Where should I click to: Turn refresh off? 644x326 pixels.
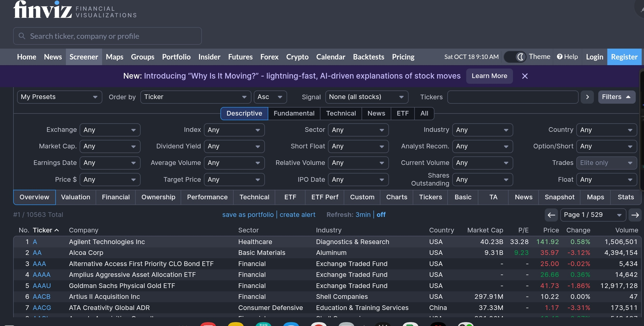pyautogui.click(x=381, y=215)
